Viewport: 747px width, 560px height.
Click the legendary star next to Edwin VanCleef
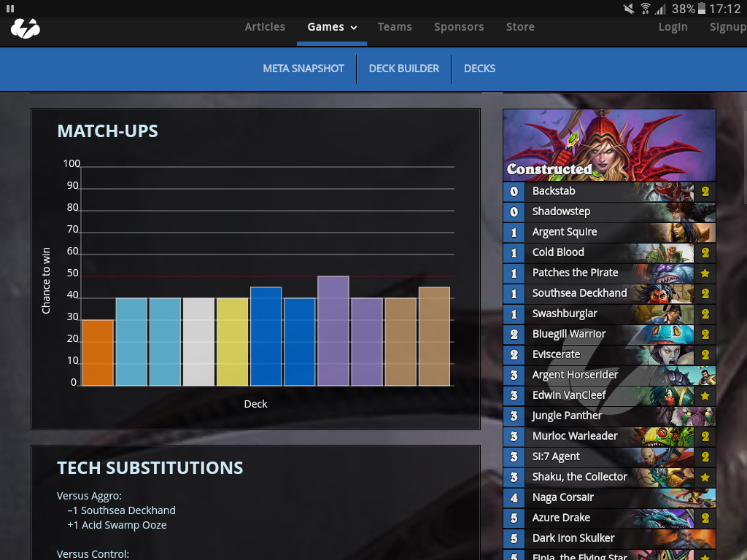[x=705, y=396]
